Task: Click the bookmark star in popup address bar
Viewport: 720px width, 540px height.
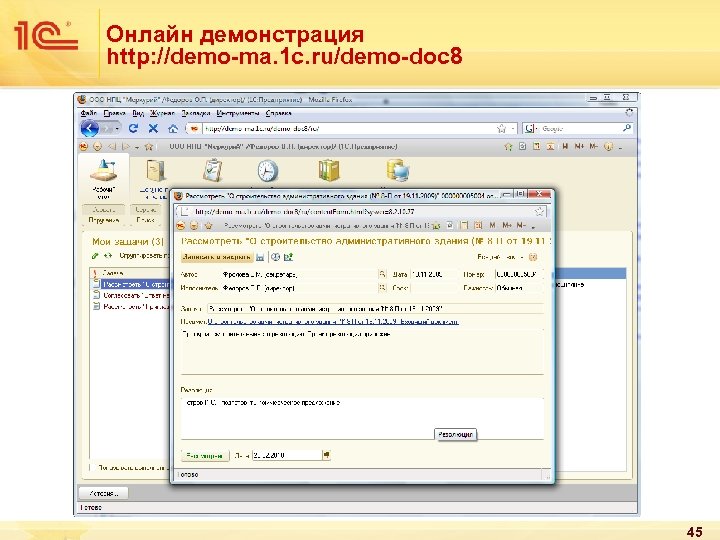Action: pyautogui.click(x=540, y=212)
